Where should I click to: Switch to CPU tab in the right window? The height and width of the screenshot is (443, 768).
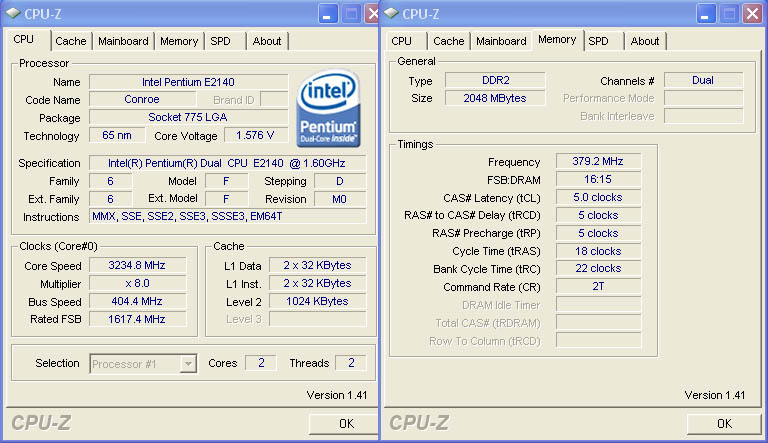(x=402, y=41)
